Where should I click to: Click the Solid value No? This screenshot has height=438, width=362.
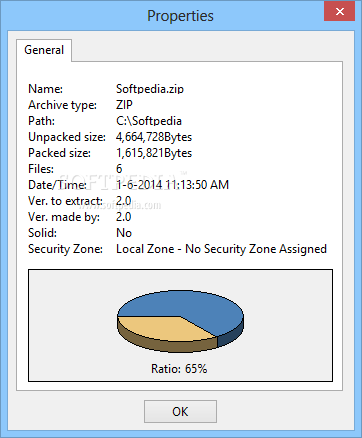pyautogui.click(x=124, y=233)
